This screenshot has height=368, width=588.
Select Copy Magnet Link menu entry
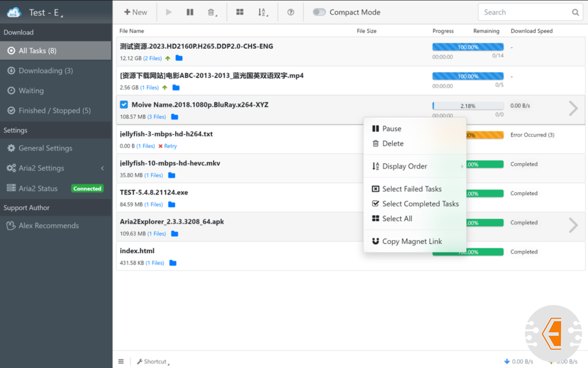[x=412, y=242]
